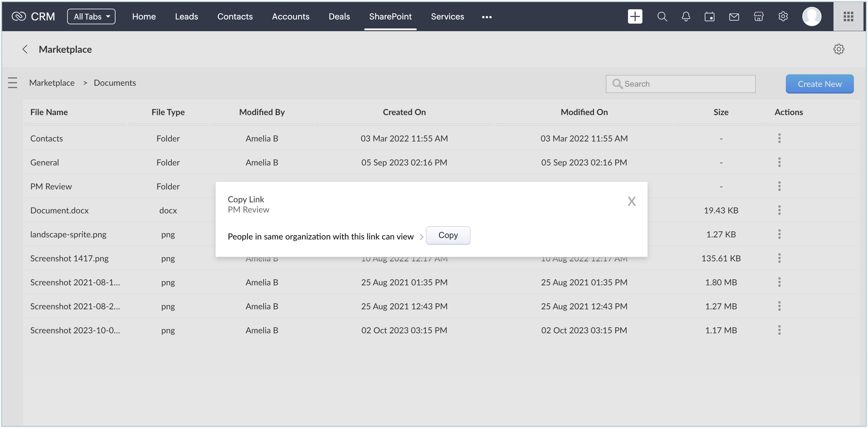
Task: Toggle the hamburger sidebar menu
Action: [x=13, y=83]
